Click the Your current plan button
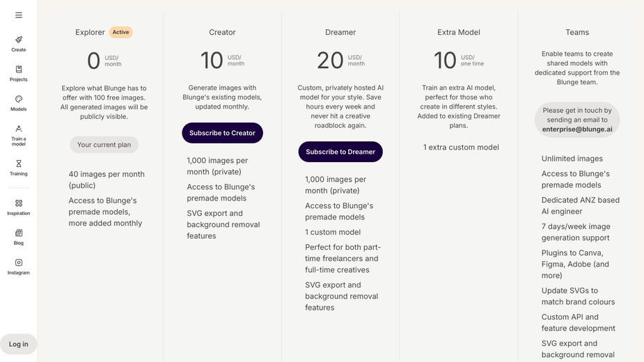 tap(104, 145)
